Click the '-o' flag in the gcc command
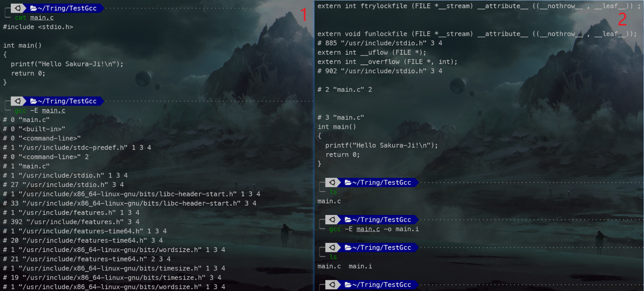Image resolution: width=644 pixels, height=291 pixels. [x=388, y=229]
